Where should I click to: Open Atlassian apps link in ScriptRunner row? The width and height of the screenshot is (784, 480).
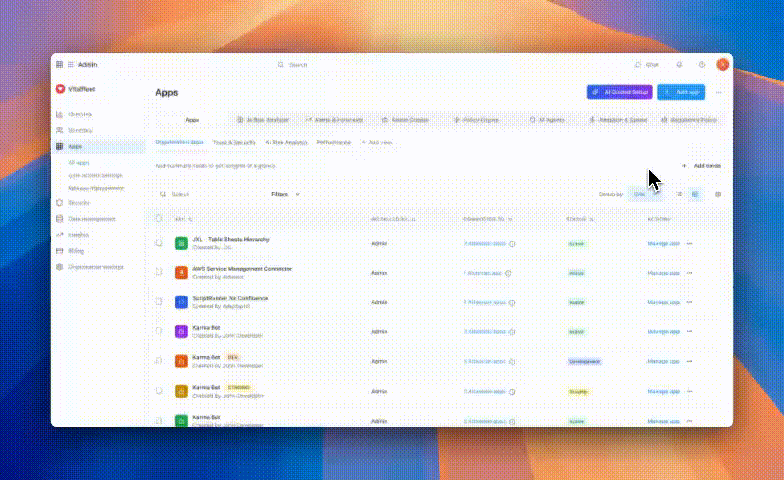485,302
